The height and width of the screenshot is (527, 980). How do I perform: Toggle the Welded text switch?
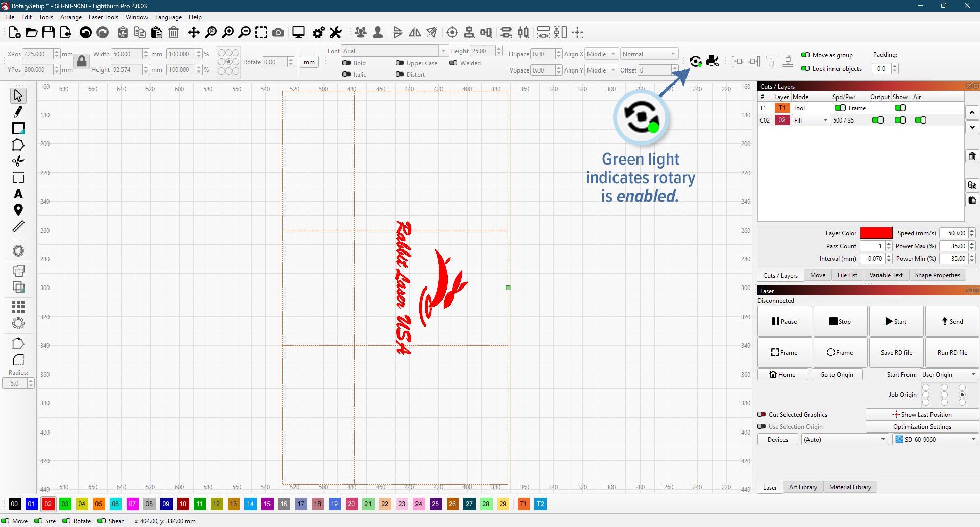pos(453,63)
